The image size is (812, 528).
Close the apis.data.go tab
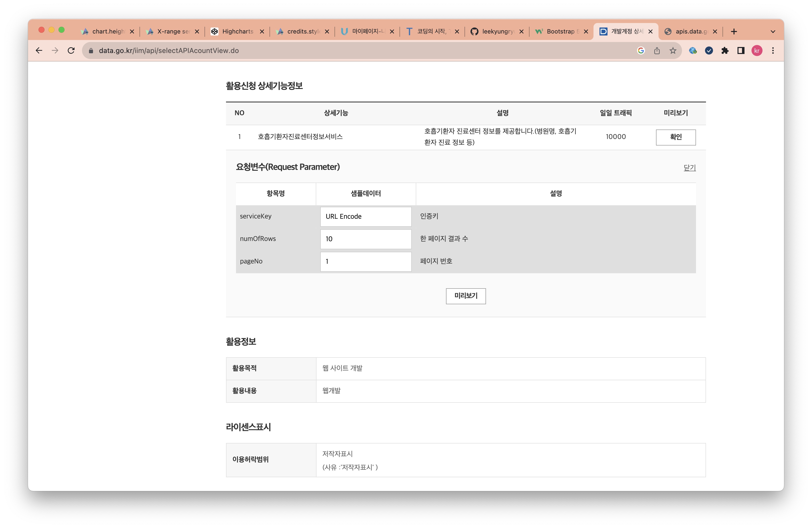click(715, 31)
